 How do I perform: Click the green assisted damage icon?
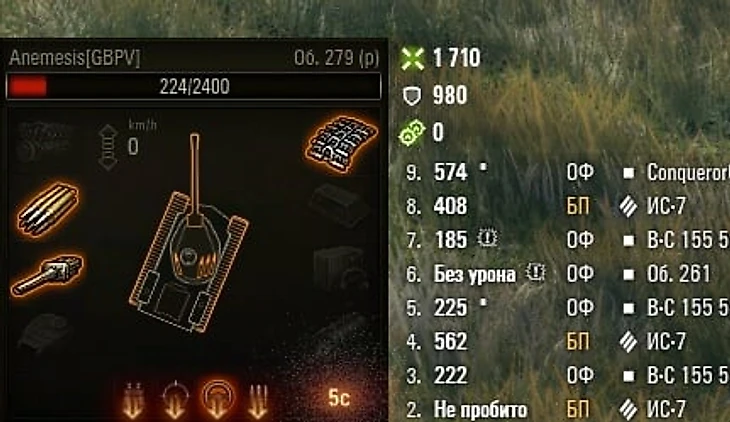click(x=412, y=133)
